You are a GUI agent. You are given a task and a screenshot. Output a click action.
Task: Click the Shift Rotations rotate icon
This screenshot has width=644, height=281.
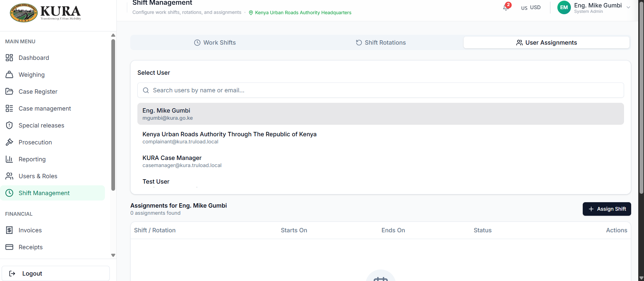click(359, 43)
